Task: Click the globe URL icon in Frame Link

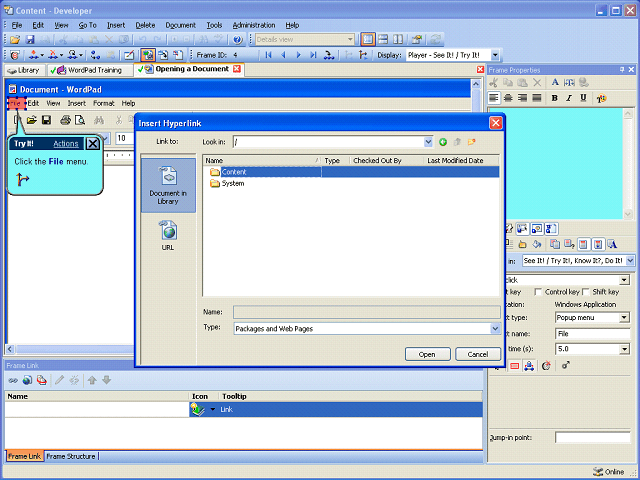Action: [x=27, y=380]
